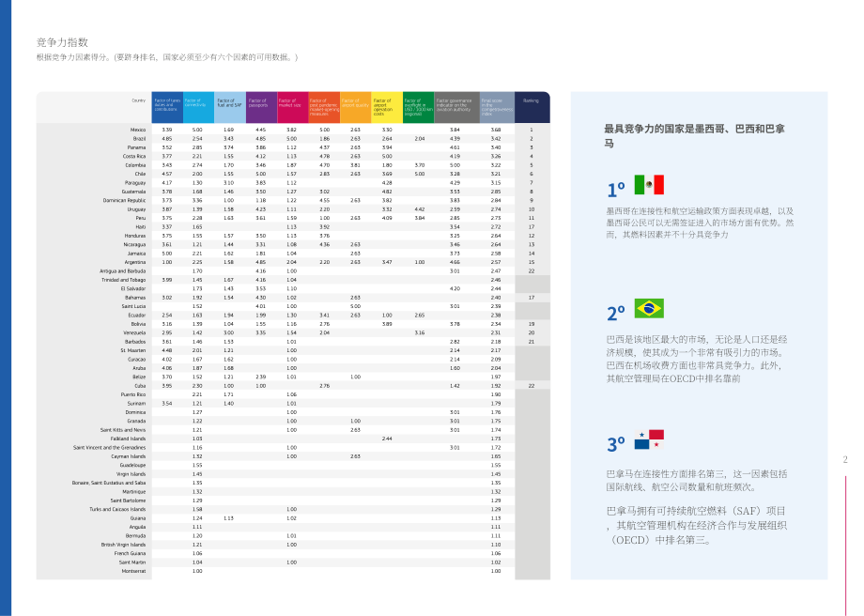
Task: Select the Falkland Islands row label
Action: pyautogui.click(x=129, y=439)
